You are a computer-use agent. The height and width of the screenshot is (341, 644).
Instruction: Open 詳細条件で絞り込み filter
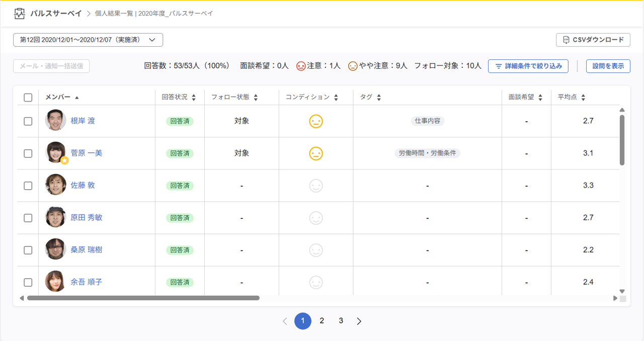[528, 66]
